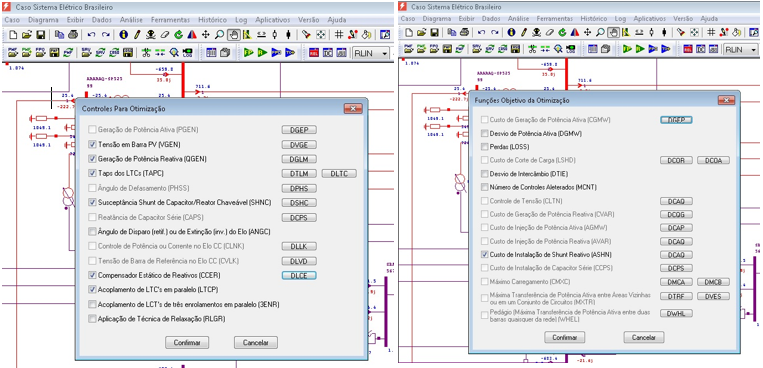
Task: Open the Análise menu in the left window
Action: (x=131, y=20)
